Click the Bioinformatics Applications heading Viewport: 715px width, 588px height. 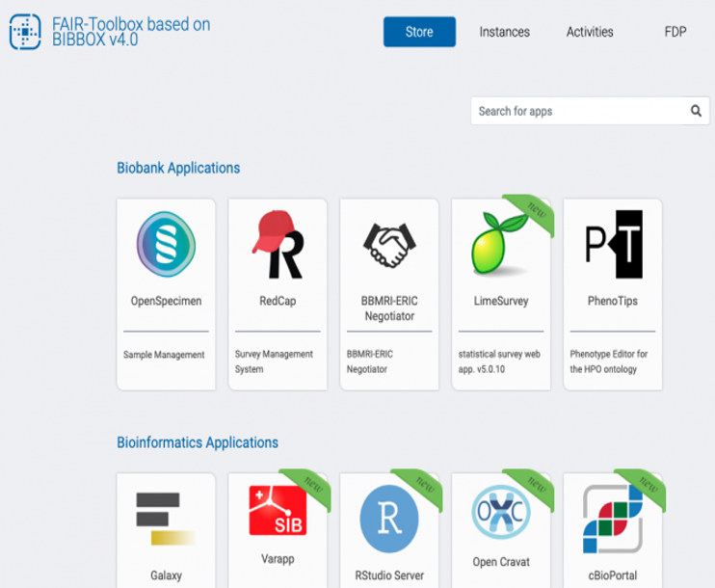coord(198,442)
